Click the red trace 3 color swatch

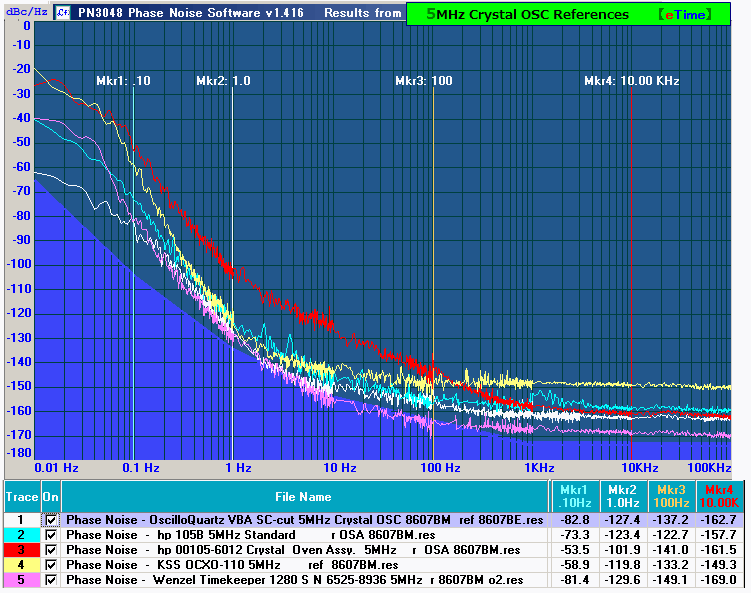tap(21, 550)
